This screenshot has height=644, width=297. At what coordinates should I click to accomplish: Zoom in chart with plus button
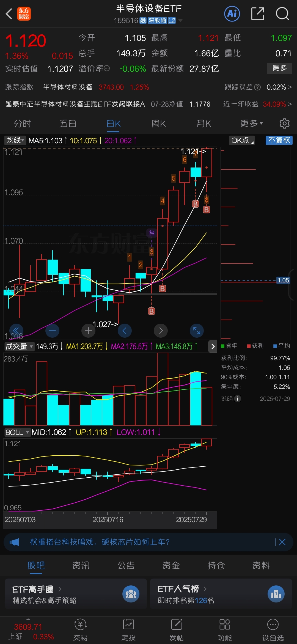click(88, 331)
